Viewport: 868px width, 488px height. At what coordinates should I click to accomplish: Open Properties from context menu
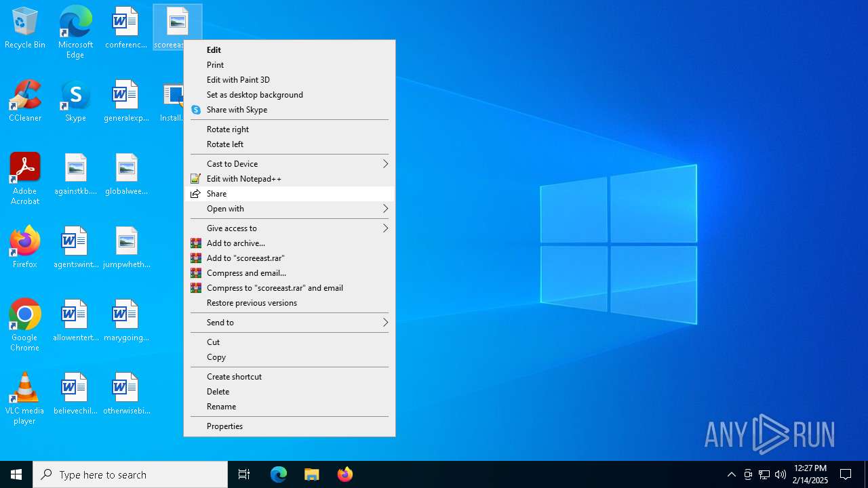pos(290,426)
